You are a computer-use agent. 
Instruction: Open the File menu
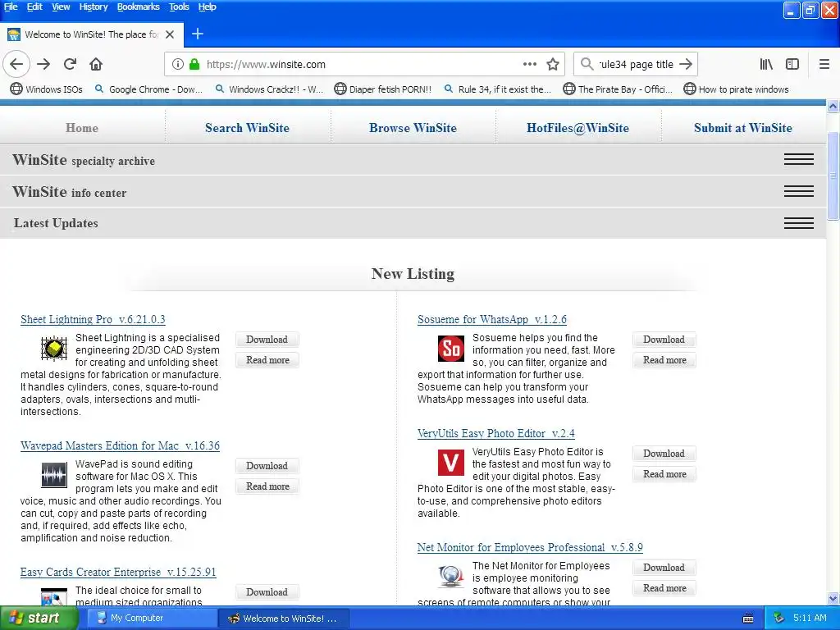(x=11, y=7)
